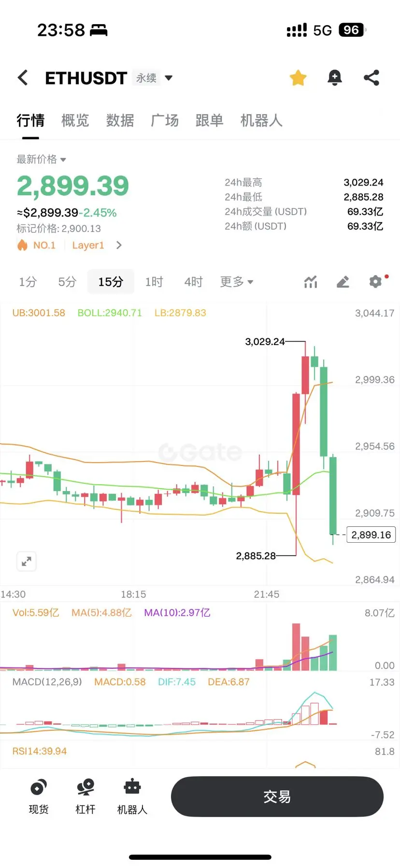This screenshot has width=400, height=868.
Task: Open the 现货 spot trading icon
Action: click(x=39, y=796)
